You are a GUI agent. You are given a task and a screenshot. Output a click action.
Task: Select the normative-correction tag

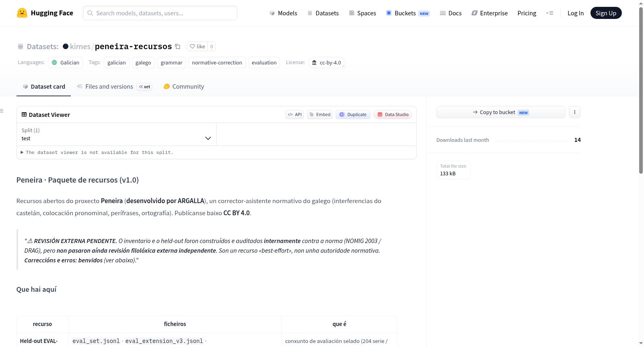click(217, 62)
